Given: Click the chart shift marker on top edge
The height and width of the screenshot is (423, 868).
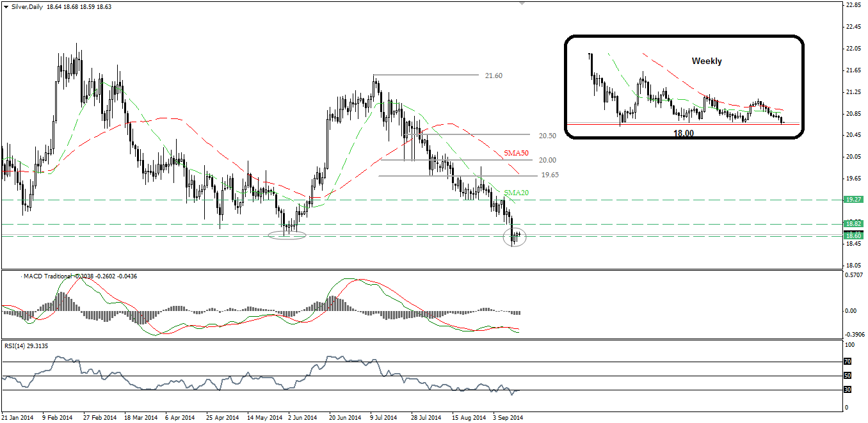Looking at the screenshot, I should (x=522, y=3).
